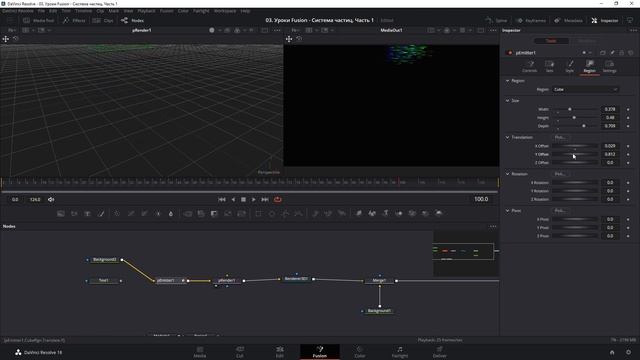Viewport: 640px width, 360px height.
Task: Toggle loop playback button
Action: (x=278, y=200)
